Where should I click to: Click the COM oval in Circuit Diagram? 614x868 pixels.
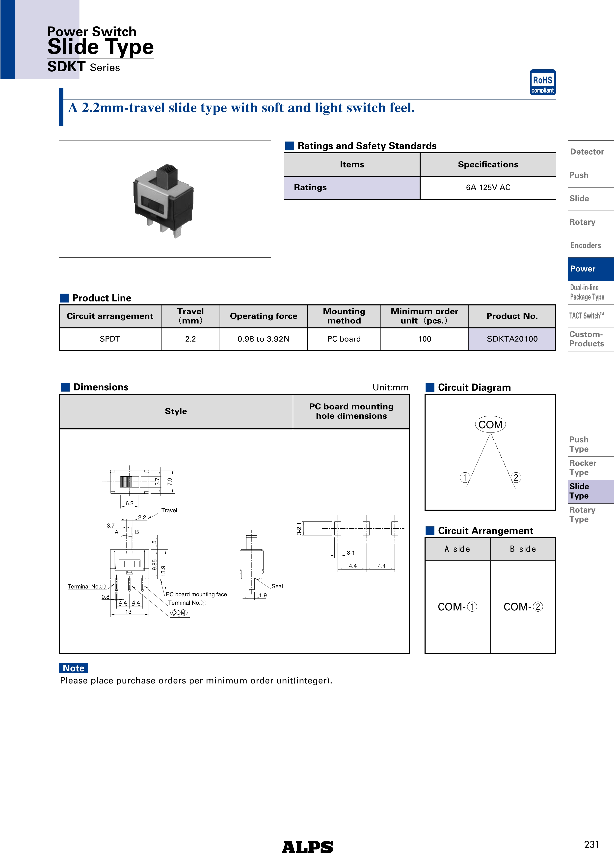(490, 425)
